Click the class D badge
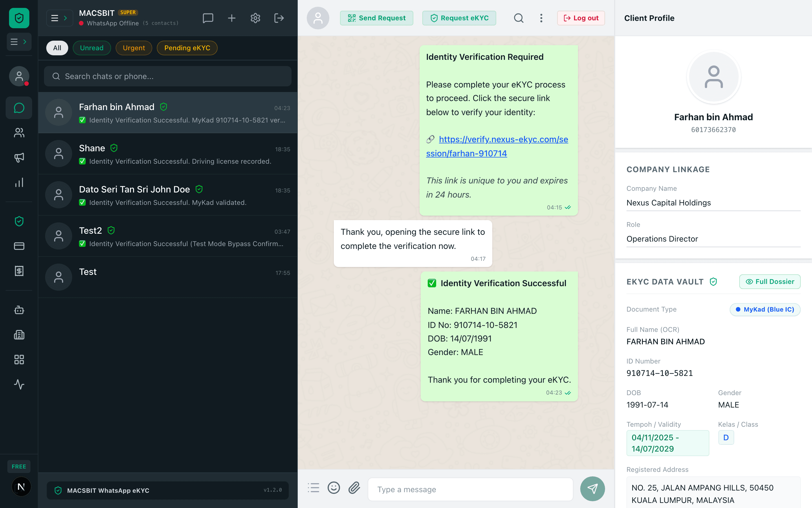Viewport: 812px width, 508px height. (726, 438)
